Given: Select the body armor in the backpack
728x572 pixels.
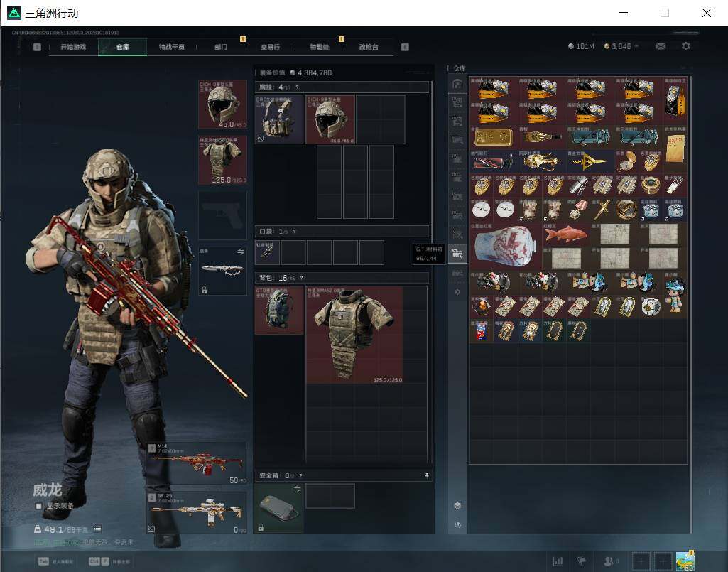Looking at the screenshot, I should pos(354,335).
